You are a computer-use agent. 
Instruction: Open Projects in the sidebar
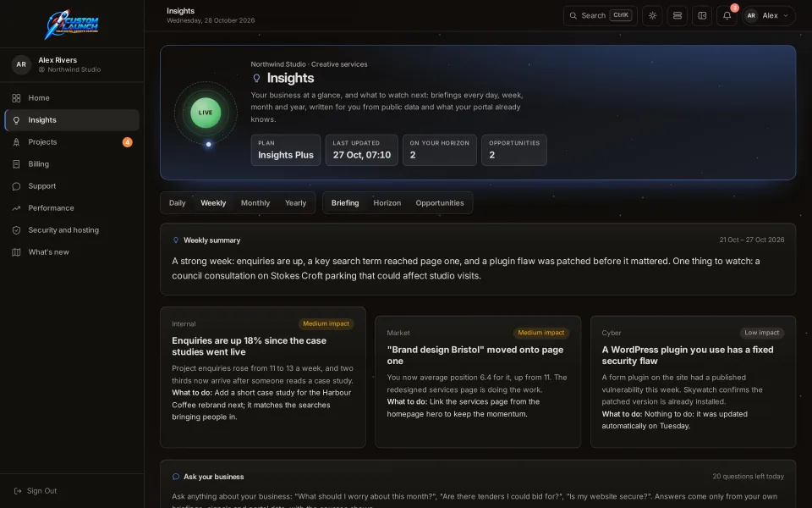72,142
